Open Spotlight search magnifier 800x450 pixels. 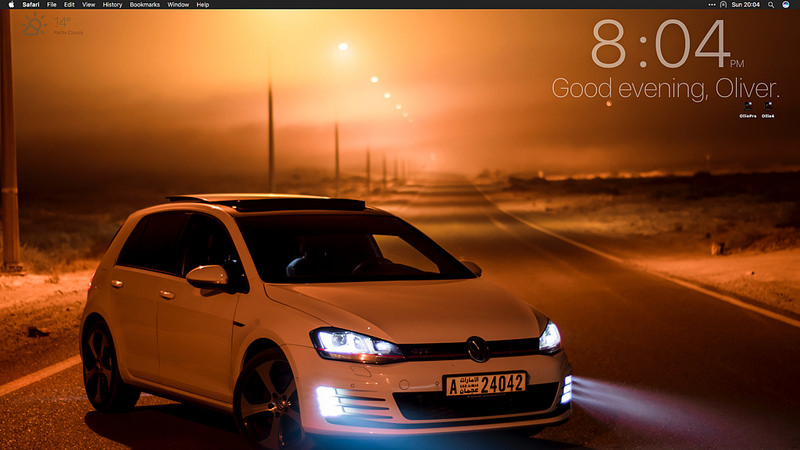(x=771, y=5)
